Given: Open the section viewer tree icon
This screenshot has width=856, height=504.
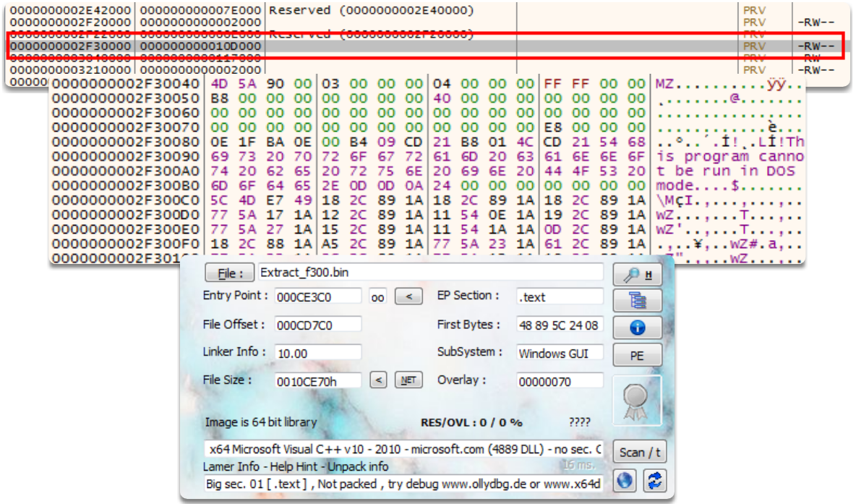Looking at the screenshot, I should 637,300.
